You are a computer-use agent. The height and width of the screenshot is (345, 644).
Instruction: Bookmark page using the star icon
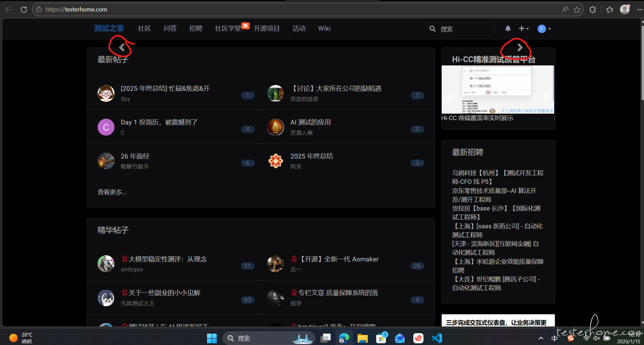pyautogui.click(x=577, y=9)
